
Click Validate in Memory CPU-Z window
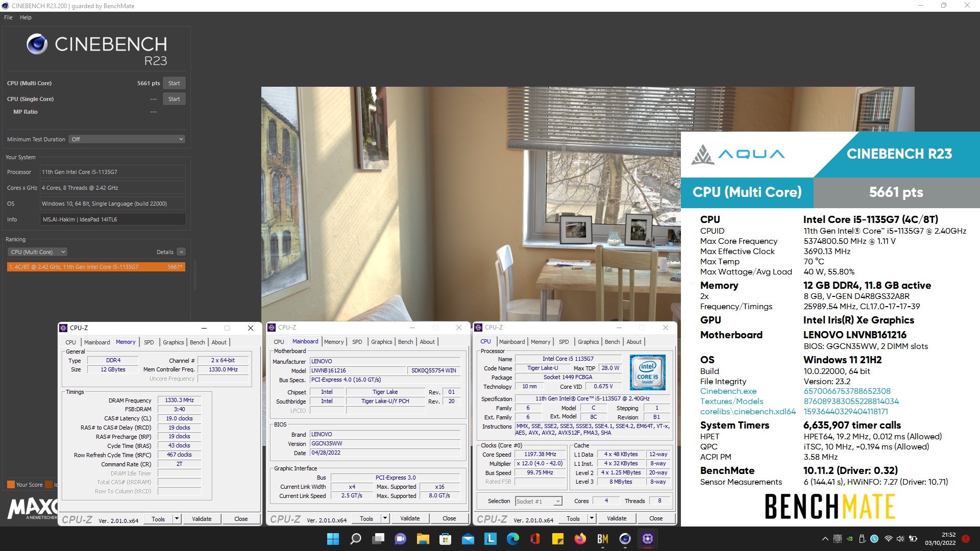click(202, 519)
